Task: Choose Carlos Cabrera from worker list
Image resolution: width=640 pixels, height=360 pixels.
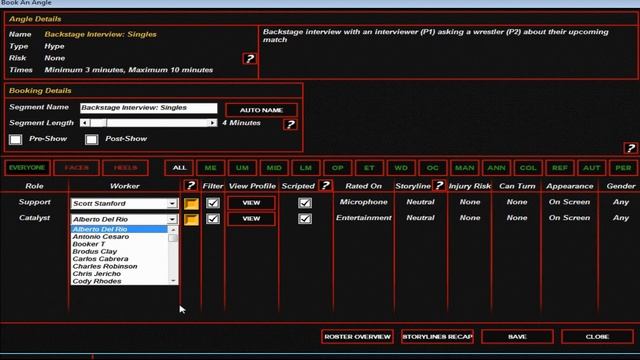Action: pos(119,259)
